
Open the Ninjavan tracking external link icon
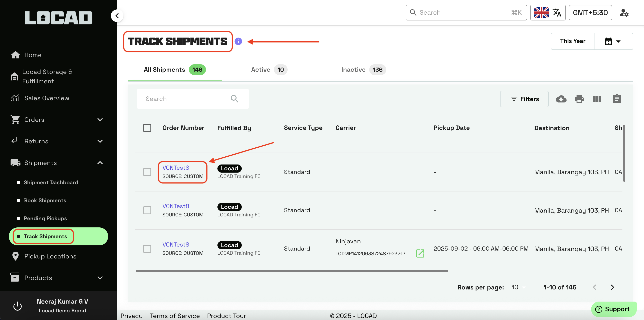point(420,253)
